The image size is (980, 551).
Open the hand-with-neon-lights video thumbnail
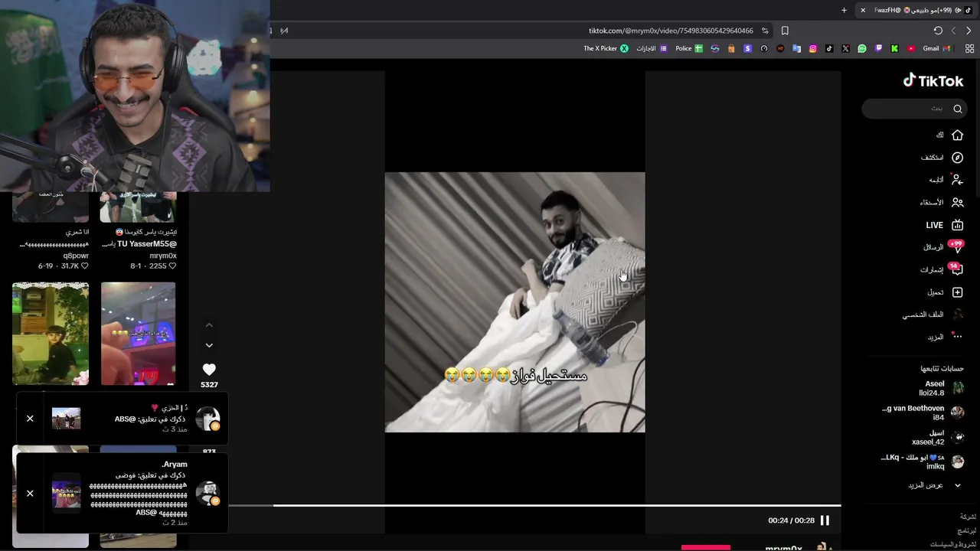click(x=138, y=334)
